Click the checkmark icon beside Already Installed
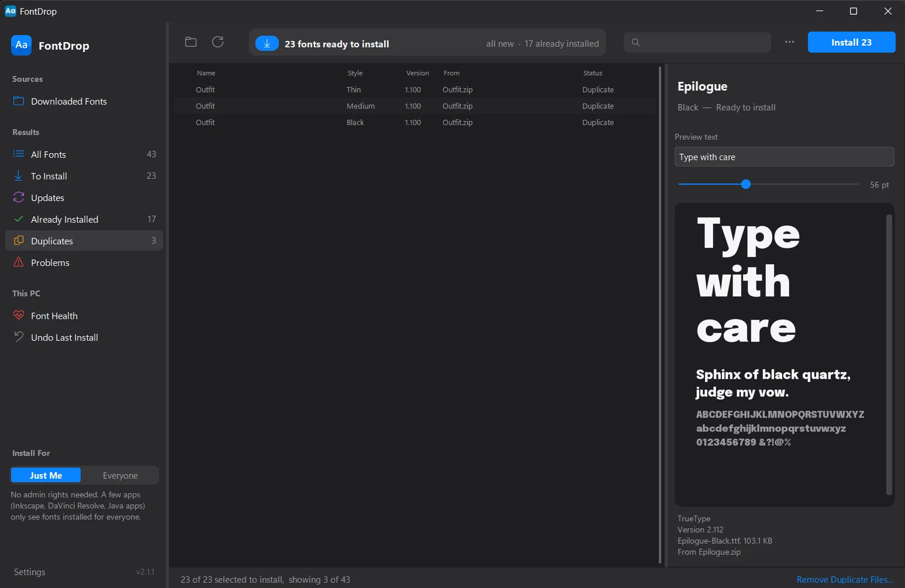 coord(19,219)
